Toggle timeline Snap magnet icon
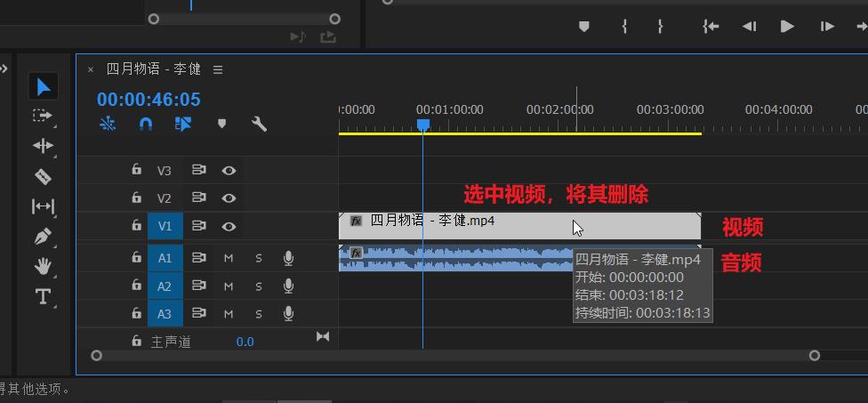This screenshot has height=403, width=868. [x=145, y=125]
